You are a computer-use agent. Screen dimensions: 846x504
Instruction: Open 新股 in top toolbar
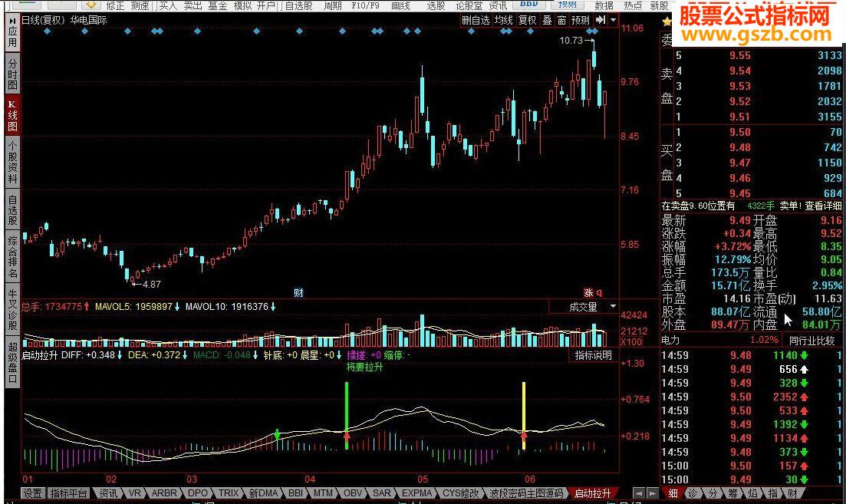[660, 5]
